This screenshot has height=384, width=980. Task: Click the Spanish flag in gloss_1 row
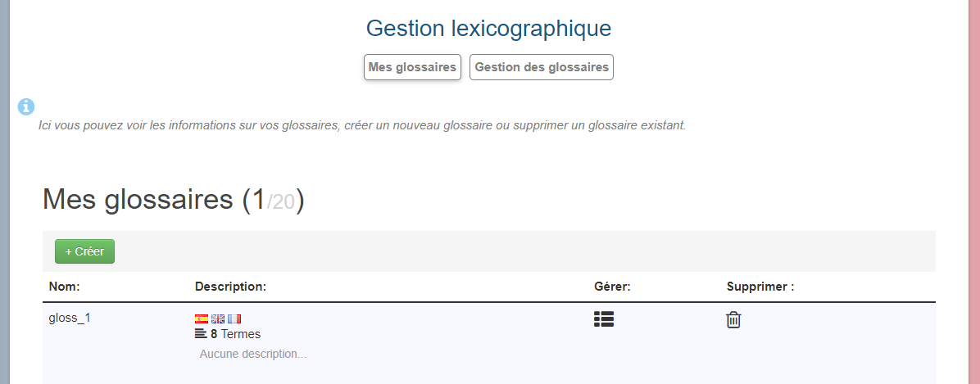pyautogui.click(x=202, y=318)
